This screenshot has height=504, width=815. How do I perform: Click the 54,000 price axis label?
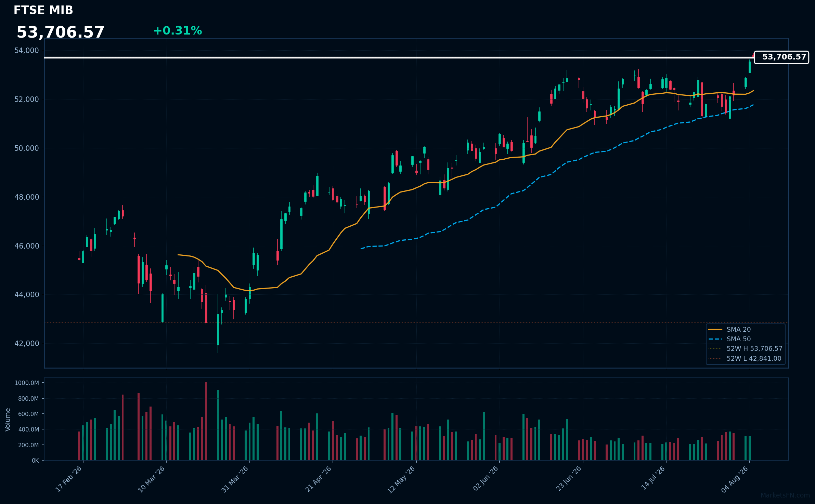[27, 51]
